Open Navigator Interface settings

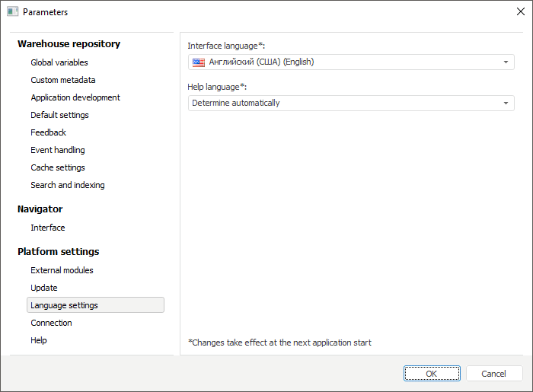(48, 228)
